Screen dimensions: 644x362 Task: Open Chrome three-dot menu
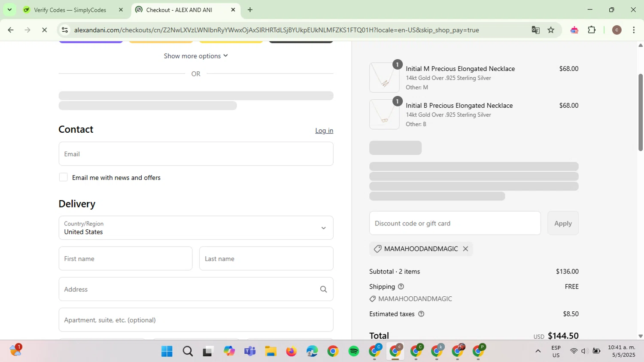634,30
